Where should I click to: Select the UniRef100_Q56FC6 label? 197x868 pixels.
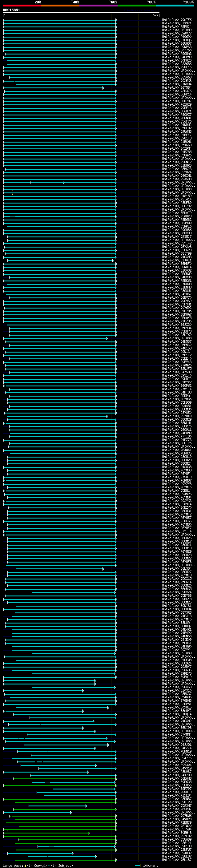click(177, 121)
